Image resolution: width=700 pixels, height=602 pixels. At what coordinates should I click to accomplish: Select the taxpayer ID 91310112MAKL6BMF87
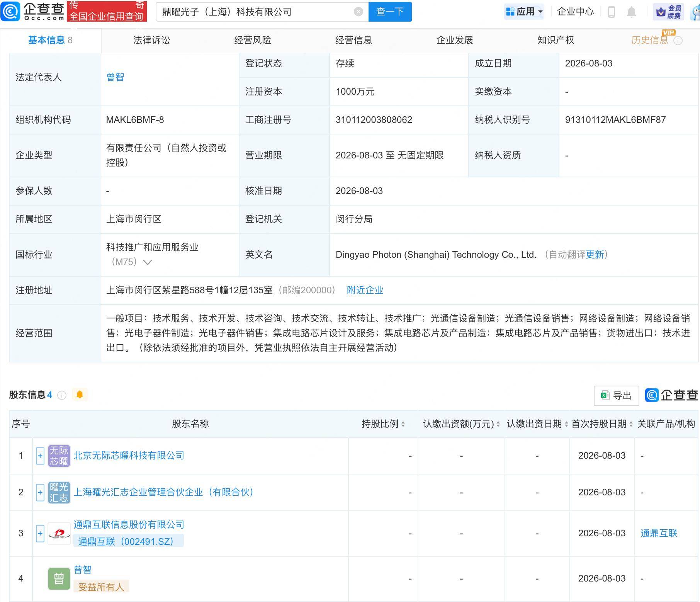point(615,120)
